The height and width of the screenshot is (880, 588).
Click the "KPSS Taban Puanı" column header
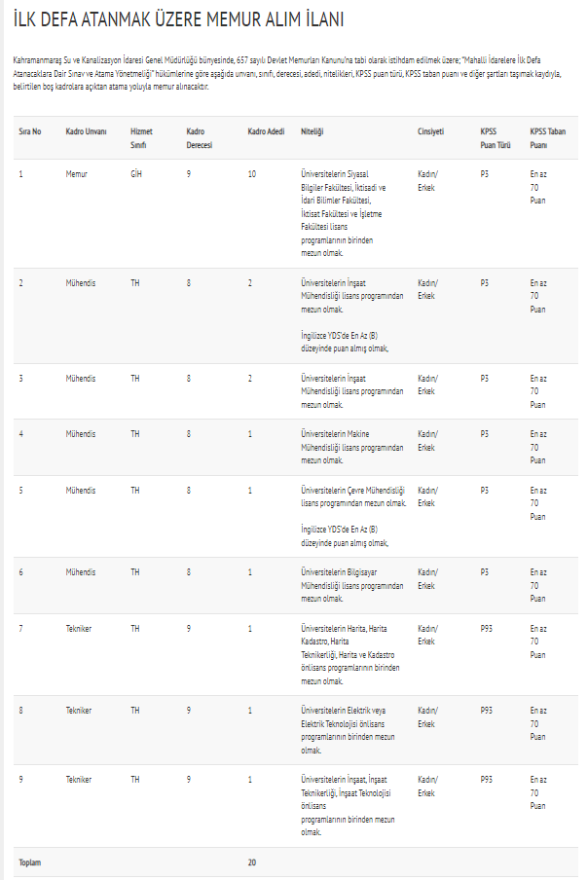(x=545, y=136)
